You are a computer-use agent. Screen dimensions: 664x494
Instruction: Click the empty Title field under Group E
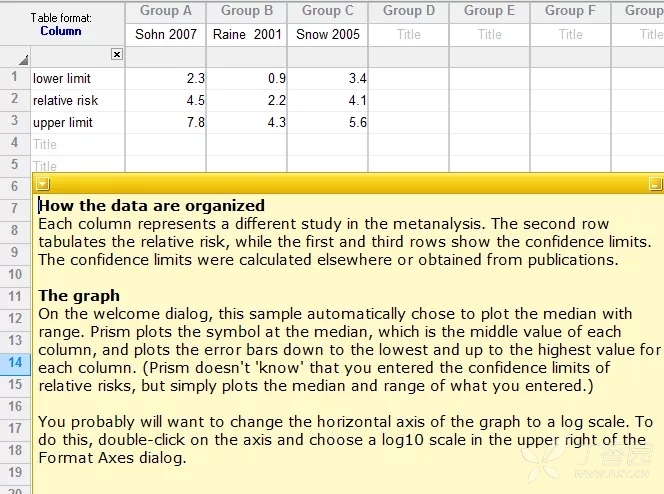490,34
